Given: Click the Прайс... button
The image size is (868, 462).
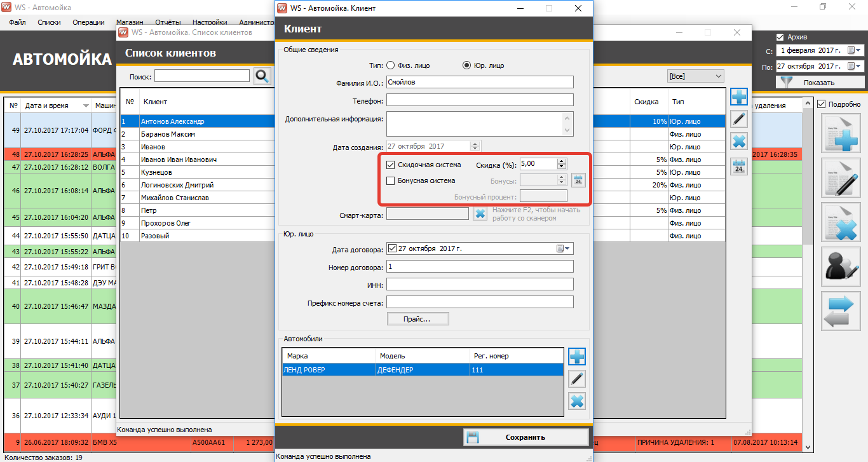Looking at the screenshot, I should [x=417, y=318].
